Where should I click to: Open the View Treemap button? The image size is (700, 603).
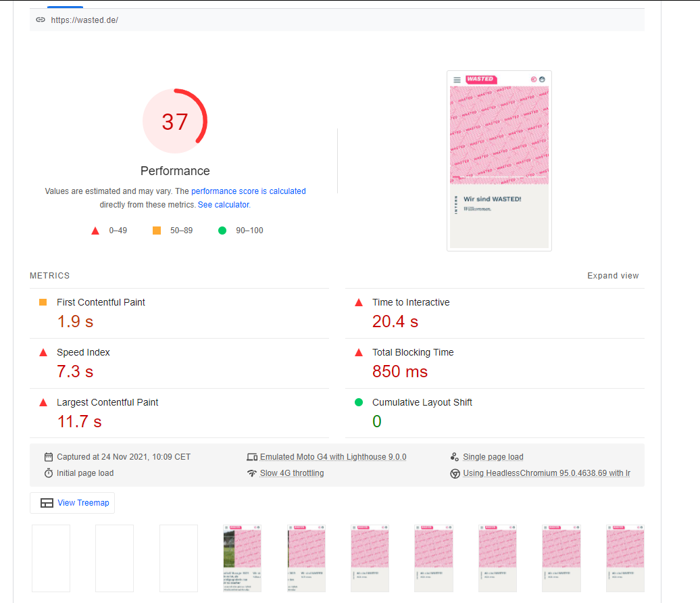pos(72,503)
